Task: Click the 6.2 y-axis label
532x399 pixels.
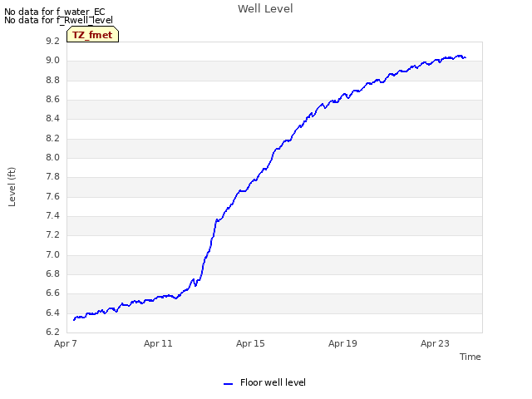Action: point(52,332)
